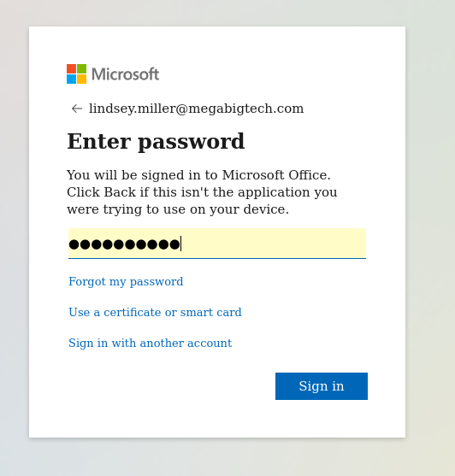
Task: Click the blue square of the Microsoft logo
Action: (x=71, y=79)
